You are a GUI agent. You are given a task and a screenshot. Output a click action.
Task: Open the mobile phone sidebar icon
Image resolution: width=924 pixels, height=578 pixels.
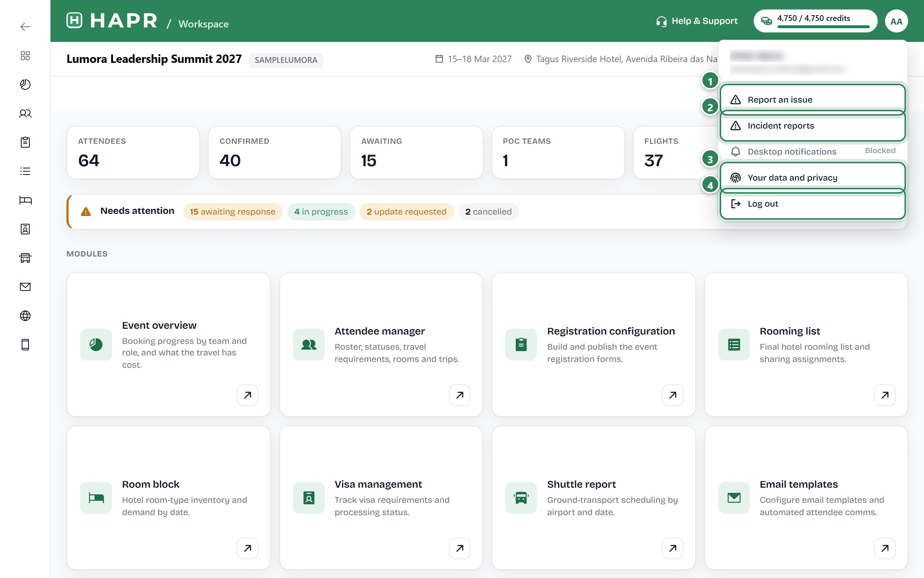click(25, 344)
